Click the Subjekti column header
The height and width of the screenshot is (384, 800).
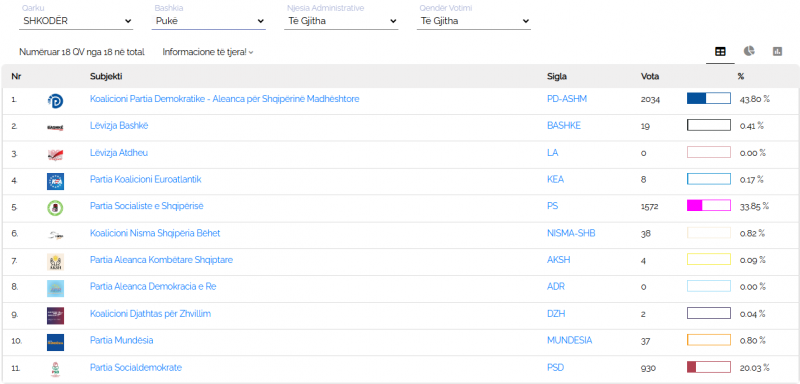[x=106, y=76]
